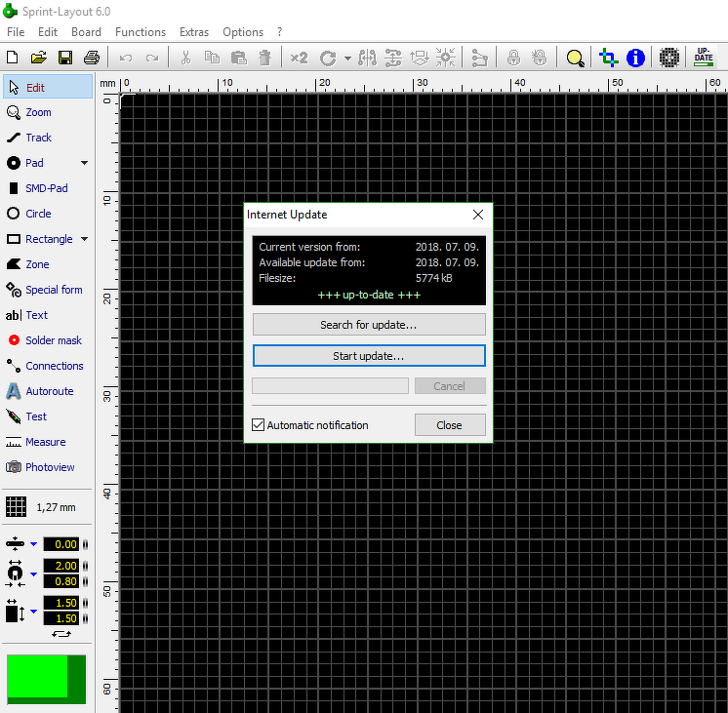Duplicate selection with the x2 icon
Screen dimensions: 728x713
299,58
